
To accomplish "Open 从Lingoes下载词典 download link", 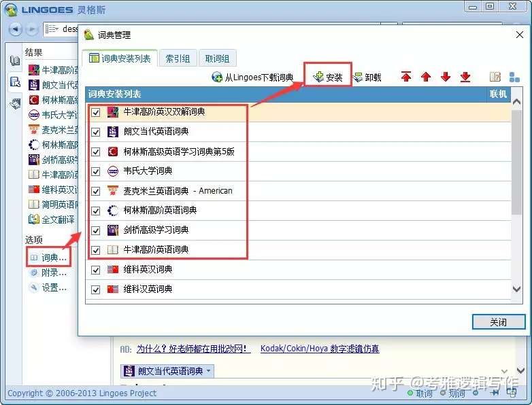I will (x=252, y=77).
